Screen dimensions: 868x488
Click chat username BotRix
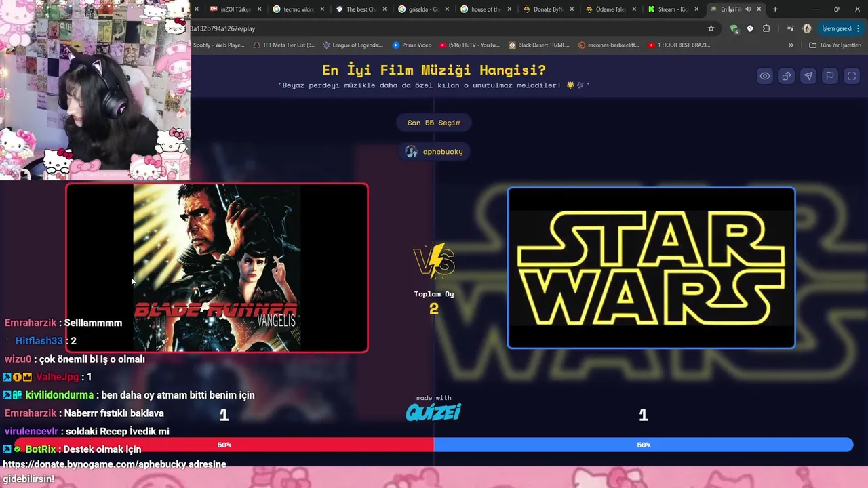point(41,449)
